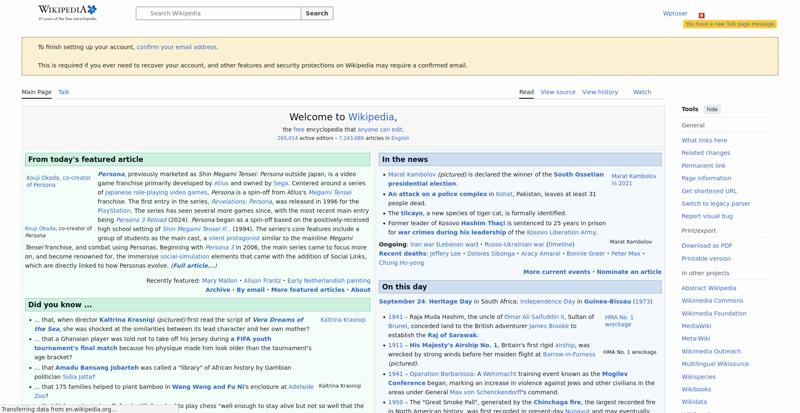Open Wikibooks project link

[696, 389]
